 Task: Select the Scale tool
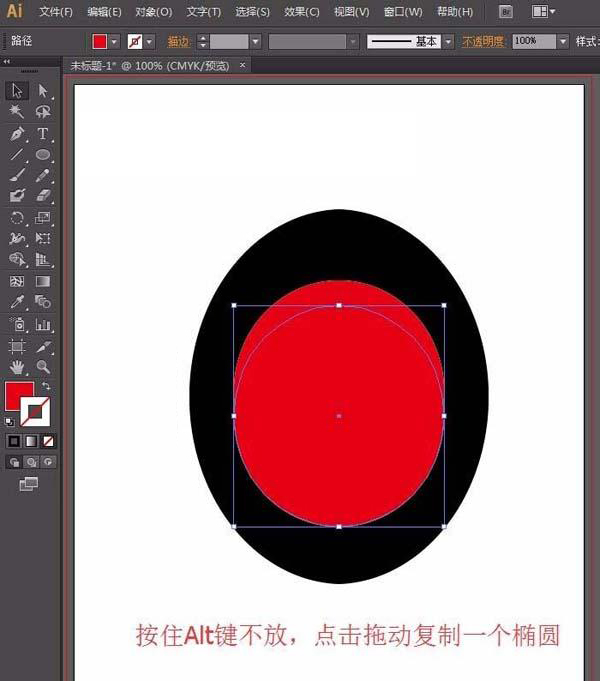click(x=43, y=217)
